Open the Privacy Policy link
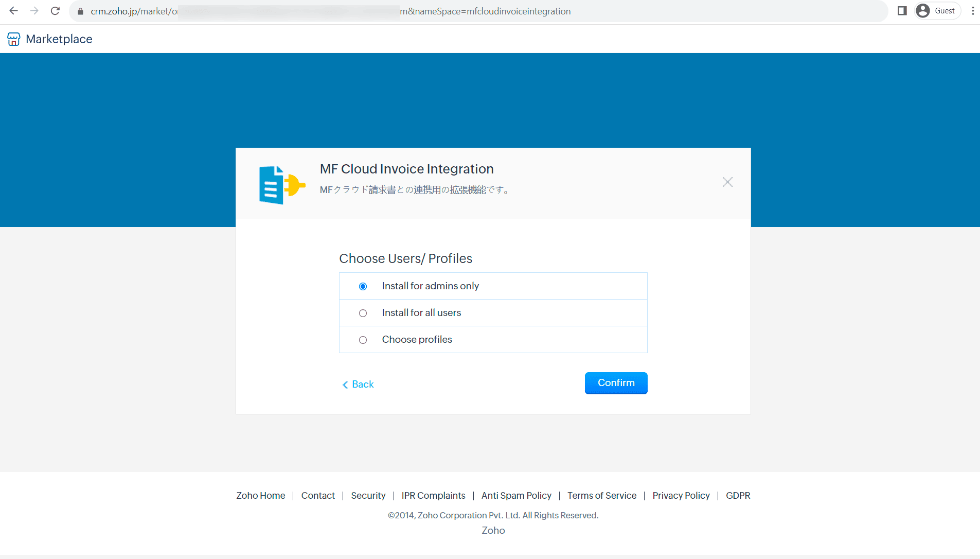The height and width of the screenshot is (559, 980). coord(681,496)
